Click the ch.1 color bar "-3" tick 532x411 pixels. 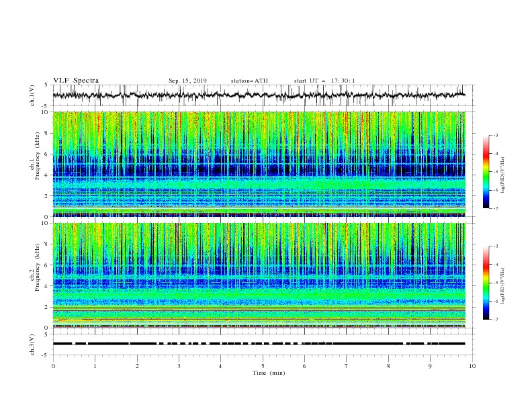point(496,135)
